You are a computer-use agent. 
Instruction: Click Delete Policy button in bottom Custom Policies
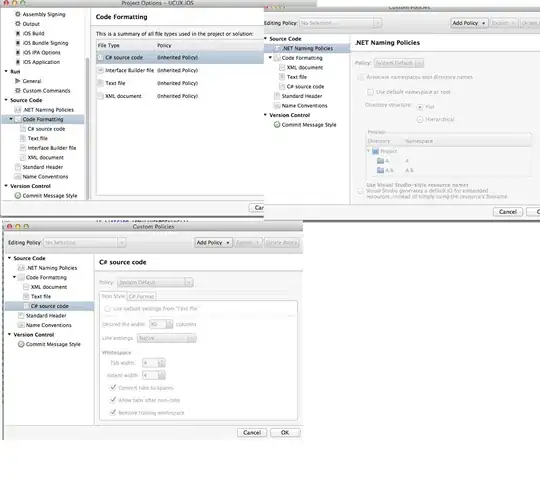tap(282, 242)
